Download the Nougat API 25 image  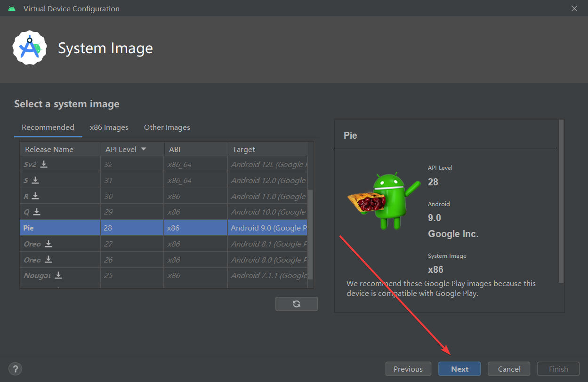coord(58,275)
